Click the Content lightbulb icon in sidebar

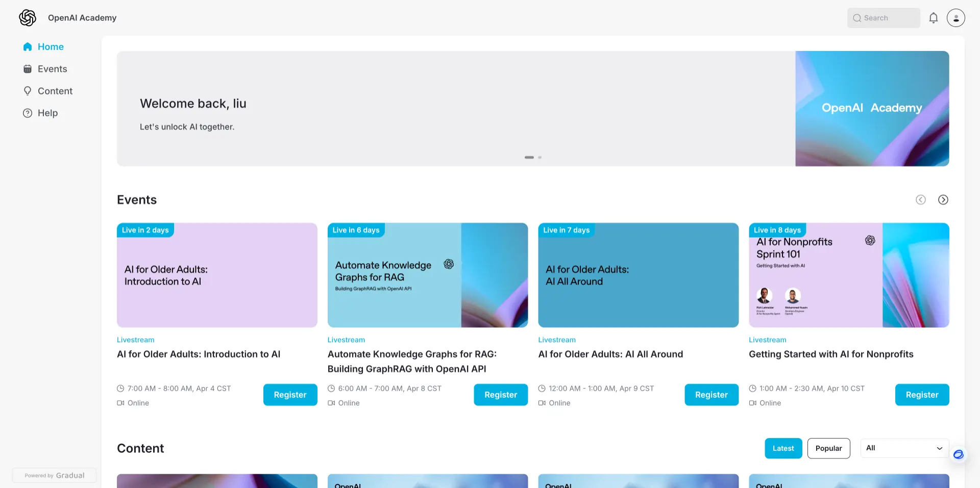tap(28, 91)
